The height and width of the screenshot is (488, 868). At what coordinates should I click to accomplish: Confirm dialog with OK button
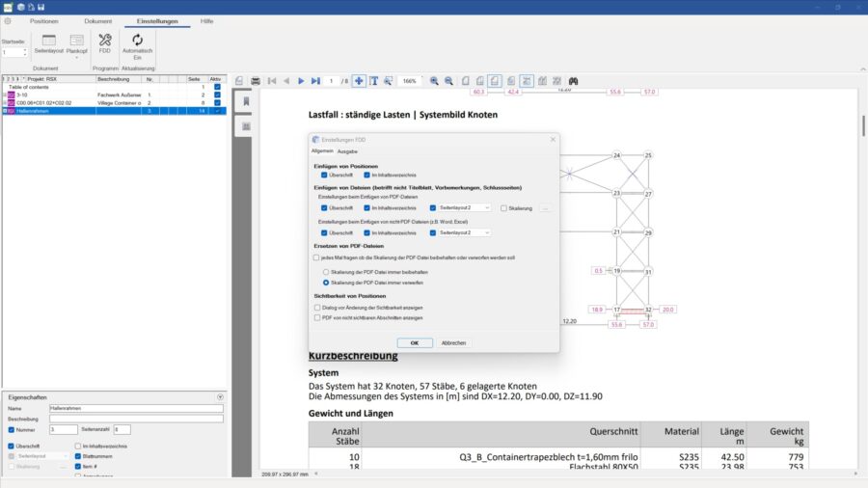pyautogui.click(x=414, y=342)
